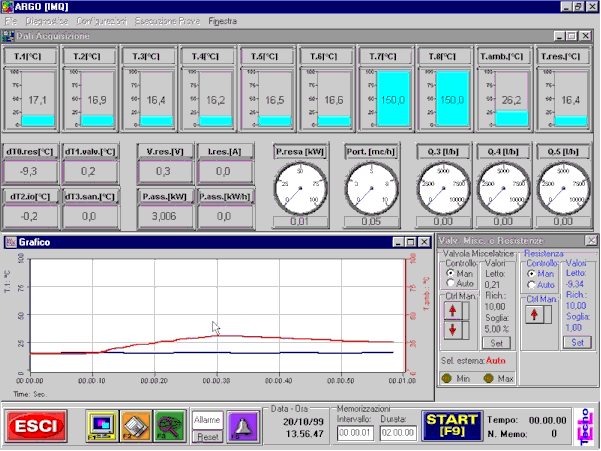Maximize the Grafico window
The height and width of the screenshot is (451, 601).
click(411, 242)
